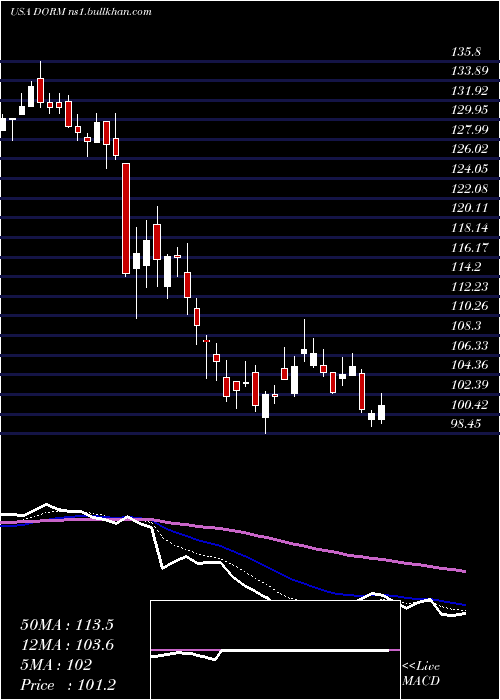
Task: Click the 100.42 price axis label
Action: 470,404
